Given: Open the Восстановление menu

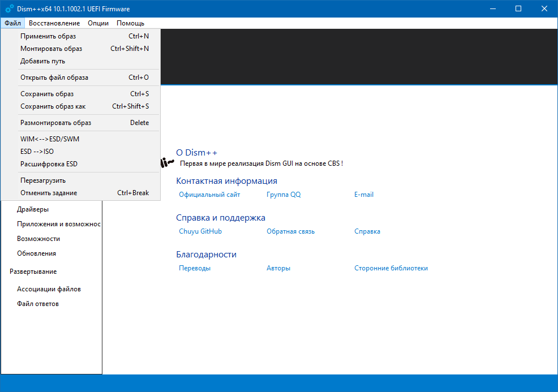Looking at the screenshot, I should tap(54, 23).
